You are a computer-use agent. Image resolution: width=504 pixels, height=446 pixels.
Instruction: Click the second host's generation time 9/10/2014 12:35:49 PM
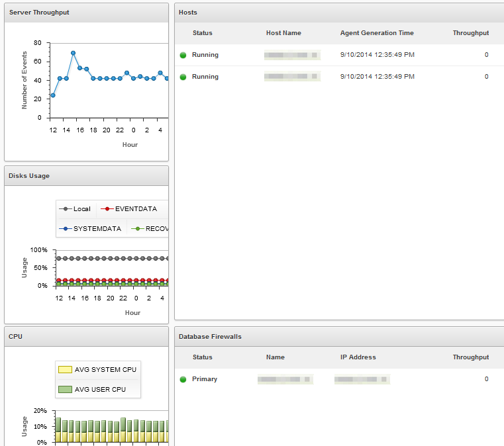pos(378,77)
